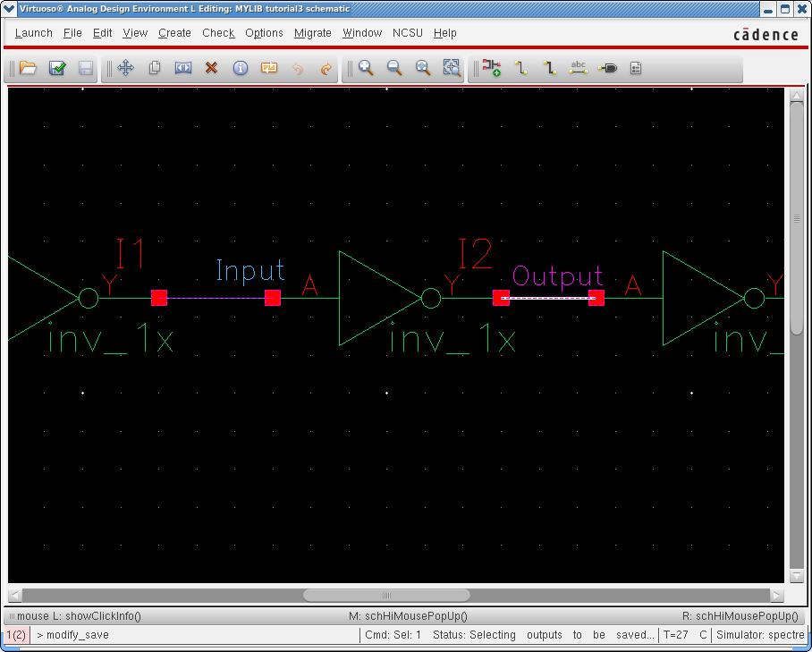Click the modify_save command prompt text

(77, 635)
